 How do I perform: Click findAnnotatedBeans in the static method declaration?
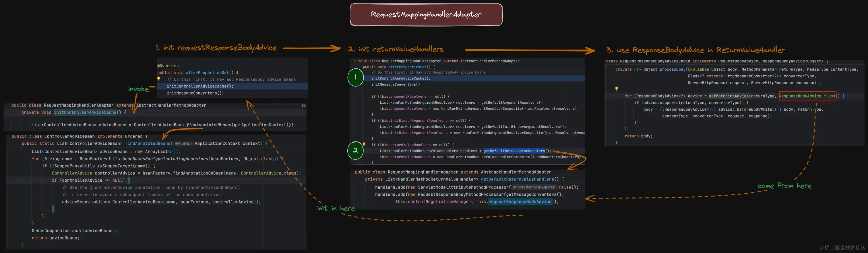(x=148, y=144)
